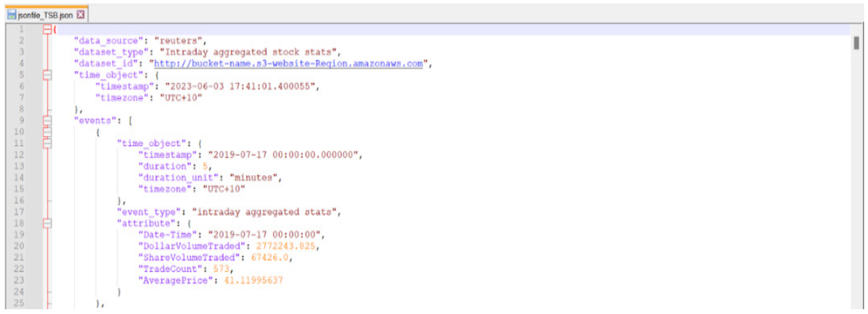This screenshot has width=868, height=314.
Task: Click the TradeCount value 573
Action: 221,269
